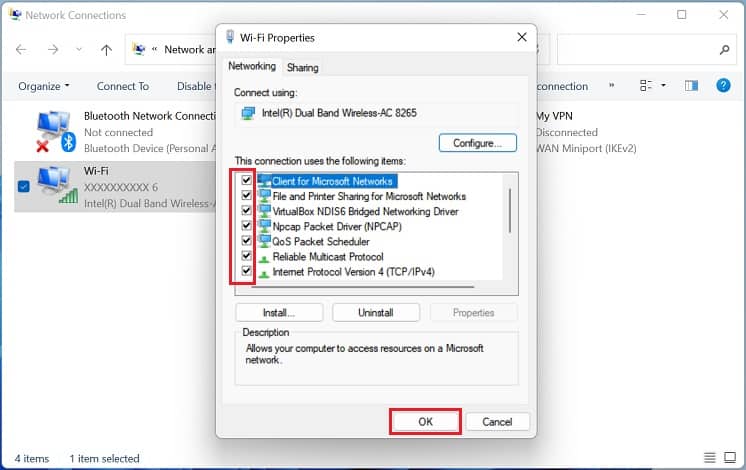Click the Client for Microsoft Networks icon
Screen dimensions: 746x470
click(x=264, y=181)
